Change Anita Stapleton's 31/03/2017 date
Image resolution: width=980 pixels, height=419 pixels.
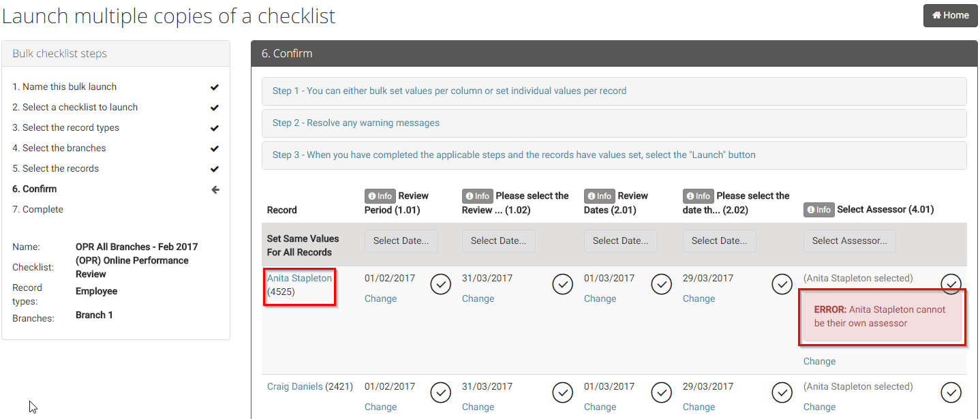click(478, 298)
